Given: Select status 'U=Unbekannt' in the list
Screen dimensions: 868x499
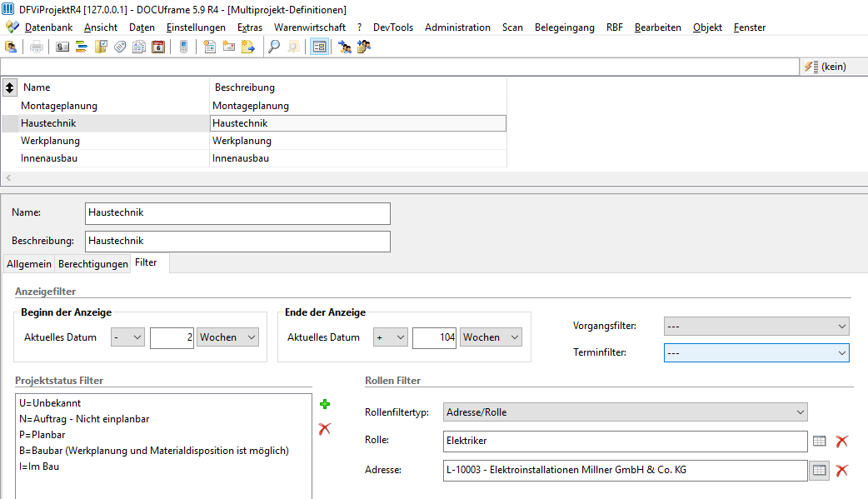Looking at the screenshot, I should click(50, 403).
